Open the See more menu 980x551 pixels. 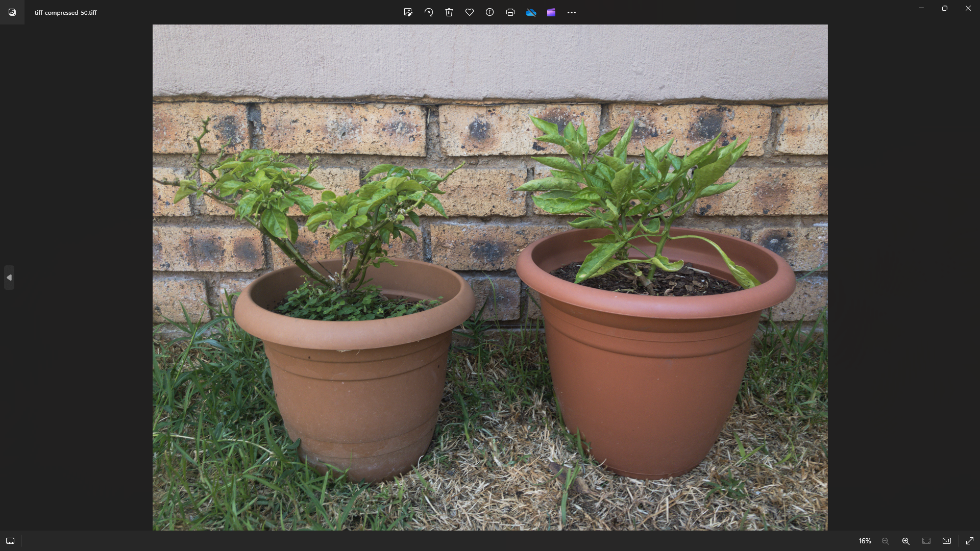pos(571,12)
